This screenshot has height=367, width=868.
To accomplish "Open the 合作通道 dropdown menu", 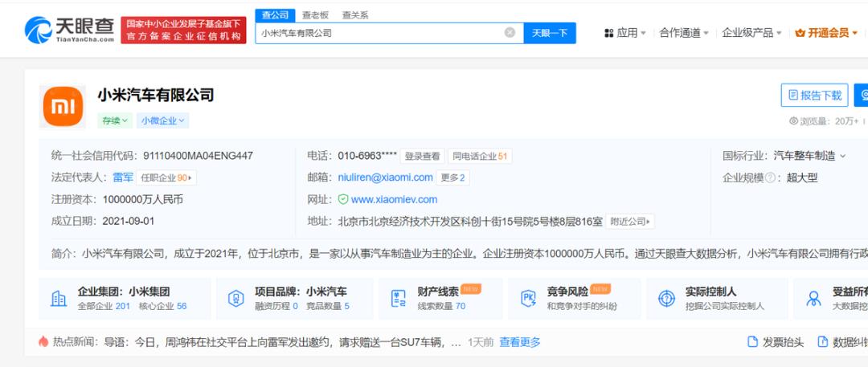I will (684, 33).
